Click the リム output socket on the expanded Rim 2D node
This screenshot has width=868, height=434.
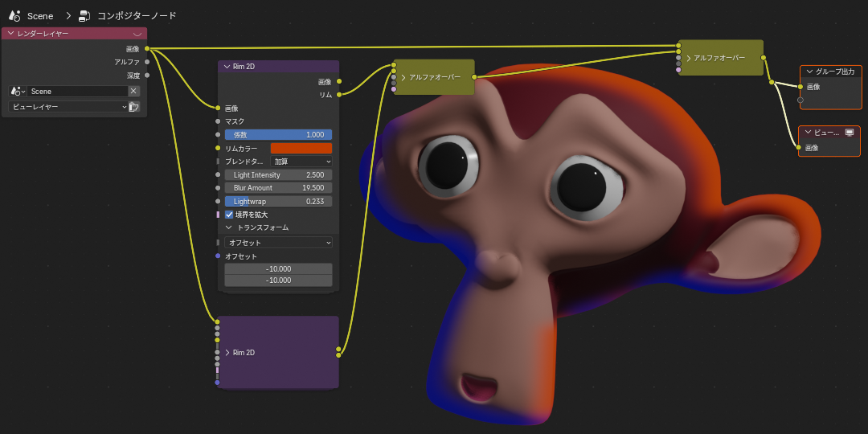(339, 95)
